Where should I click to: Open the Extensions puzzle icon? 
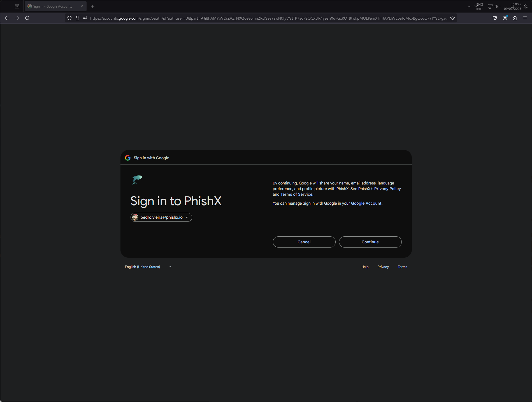click(515, 18)
